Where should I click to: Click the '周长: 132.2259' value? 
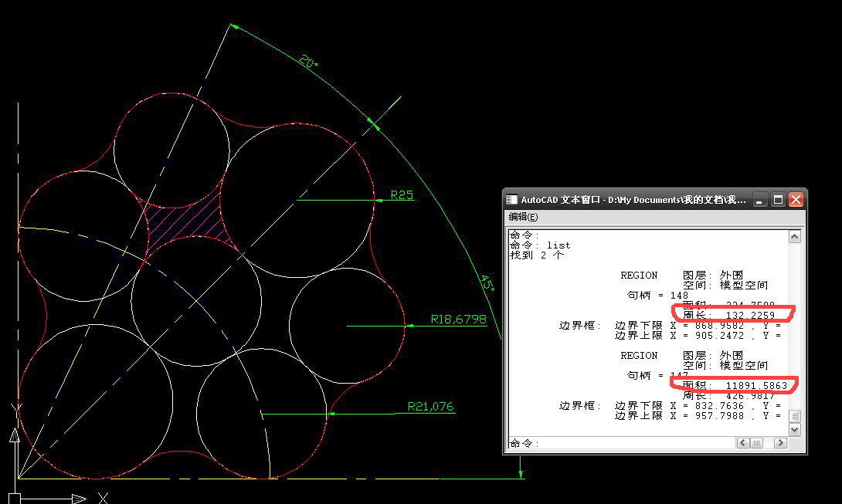[728, 315]
